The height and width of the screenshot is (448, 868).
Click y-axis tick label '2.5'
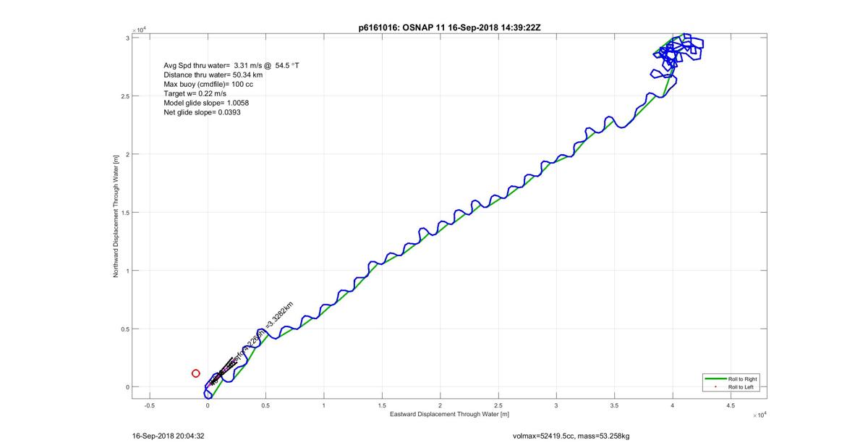(124, 96)
